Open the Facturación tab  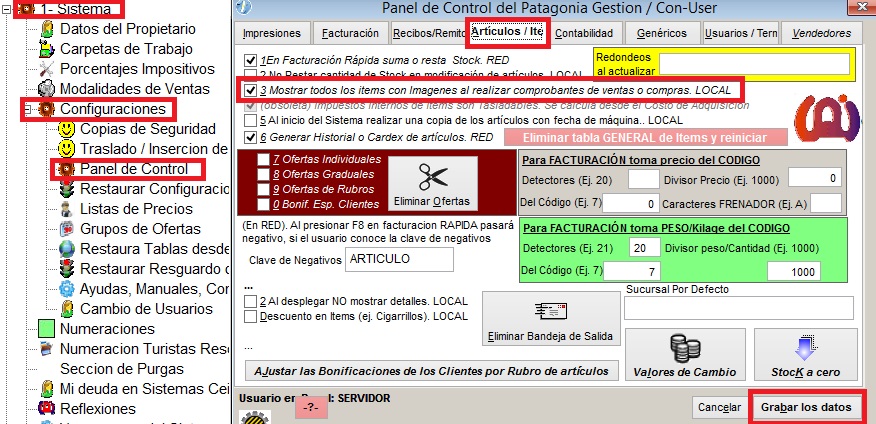pos(350,34)
